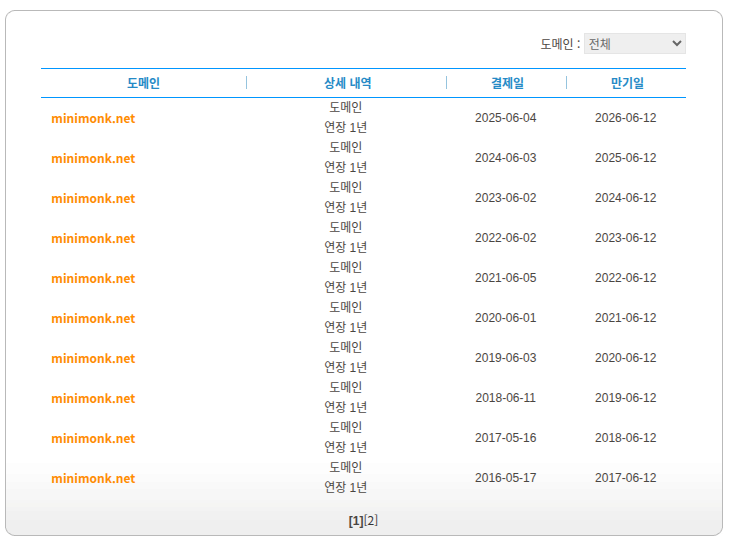Select payment date 2022-06-02
The width and height of the screenshot is (741, 548).
click(x=506, y=238)
